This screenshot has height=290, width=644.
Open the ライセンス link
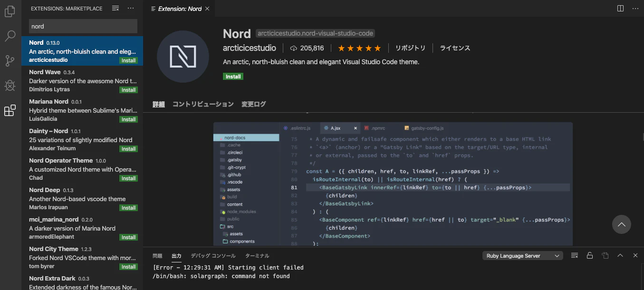click(x=455, y=48)
